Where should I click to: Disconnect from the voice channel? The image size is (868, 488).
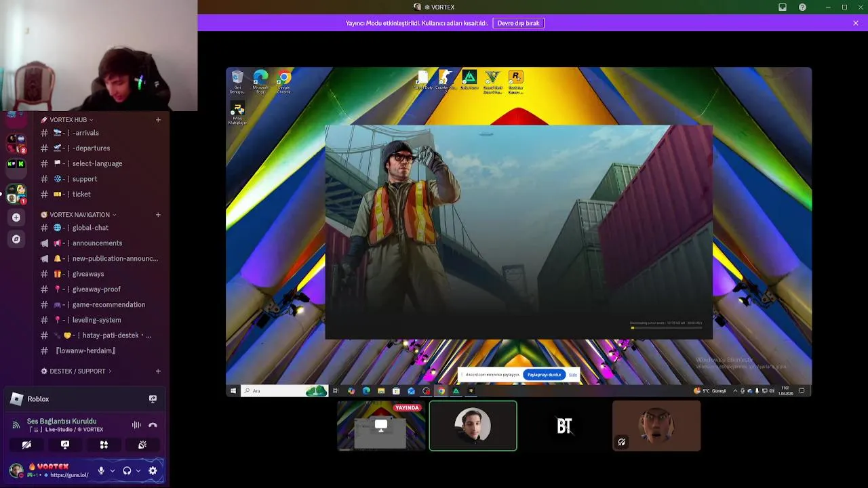pos(153,425)
